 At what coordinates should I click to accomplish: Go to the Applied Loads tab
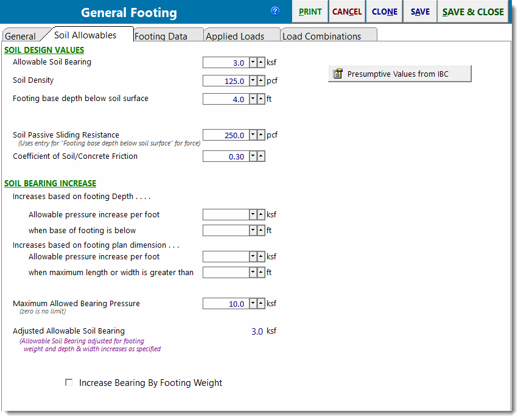pos(235,36)
